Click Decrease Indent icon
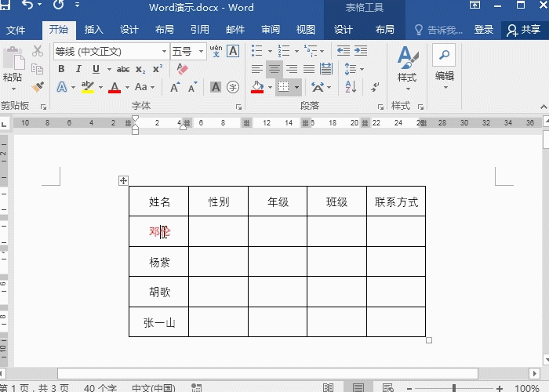This screenshot has width=549, height=392. point(344,51)
